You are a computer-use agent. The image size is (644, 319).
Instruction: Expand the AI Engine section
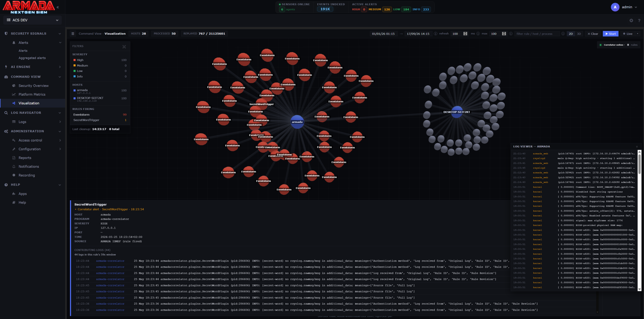(33, 67)
